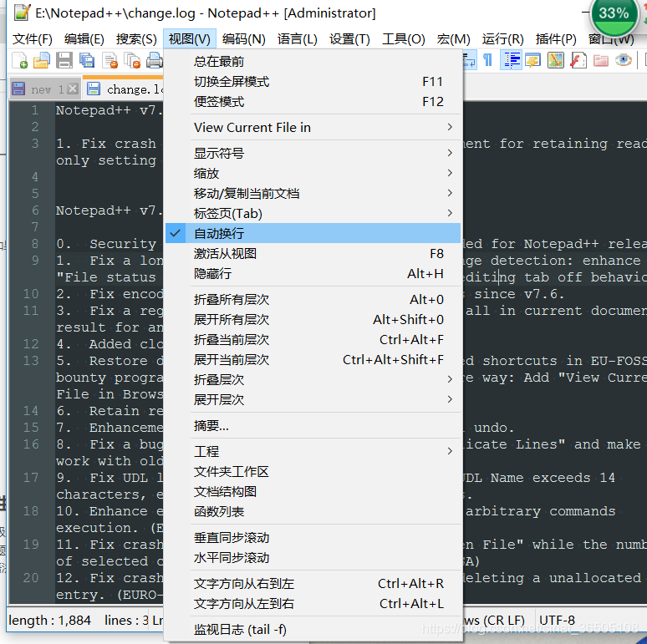Click the Save file floppy icon

64,61
